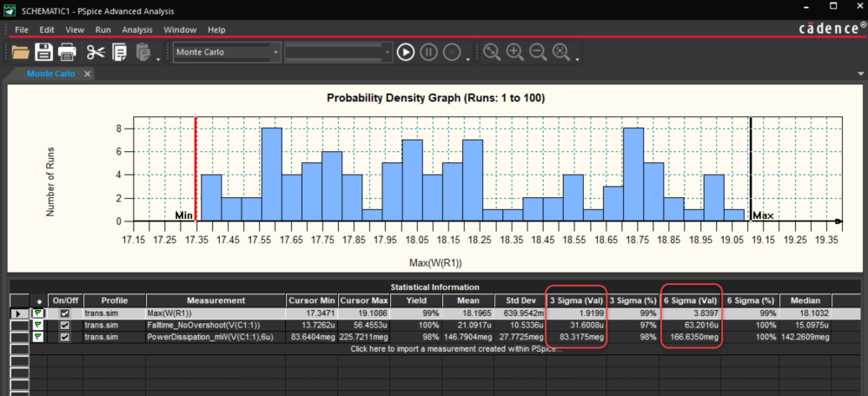Select the PowerDissipation_mW(V(C1:1),6u) measurement cell
This screenshot has width=868, height=396.
click(215, 337)
